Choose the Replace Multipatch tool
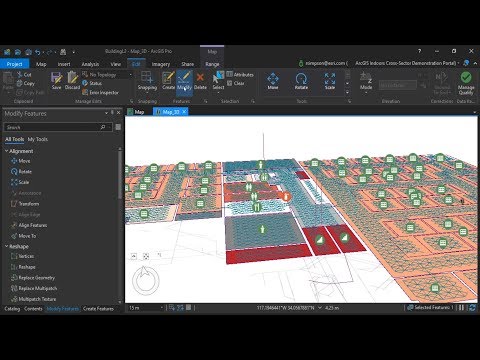Viewport: 480px width, 360px height. pyautogui.click(x=34, y=288)
